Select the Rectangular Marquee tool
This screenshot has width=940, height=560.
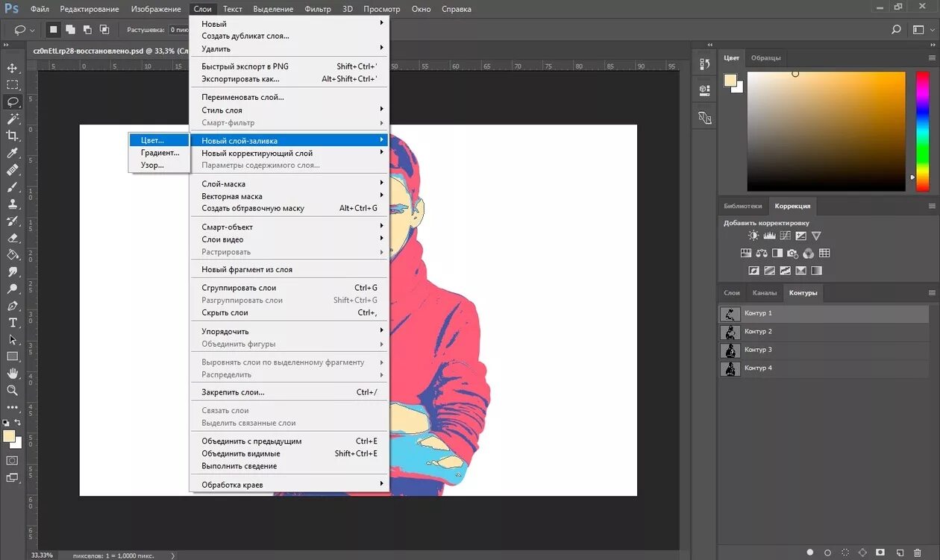[13, 85]
